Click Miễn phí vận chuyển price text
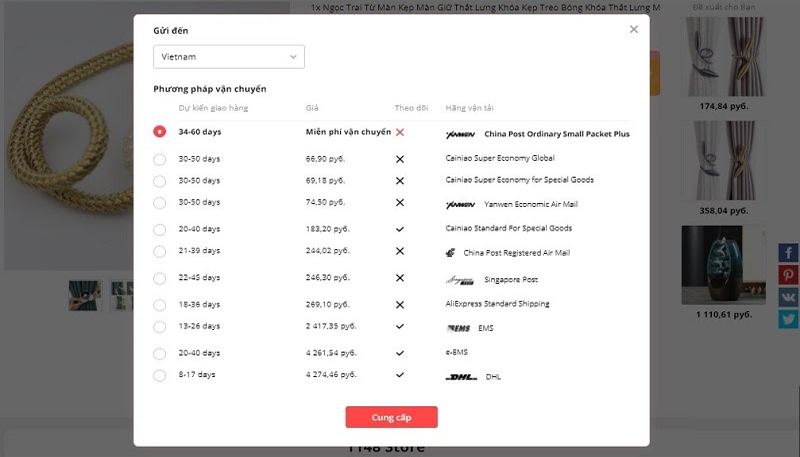The width and height of the screenshot is (800, 457). pos(348,132)
